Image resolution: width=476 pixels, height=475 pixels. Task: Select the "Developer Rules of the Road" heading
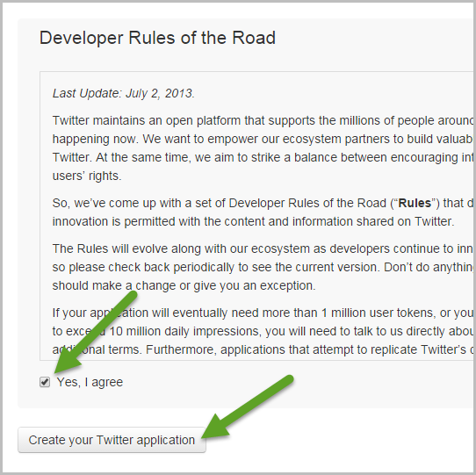[157, 38]
